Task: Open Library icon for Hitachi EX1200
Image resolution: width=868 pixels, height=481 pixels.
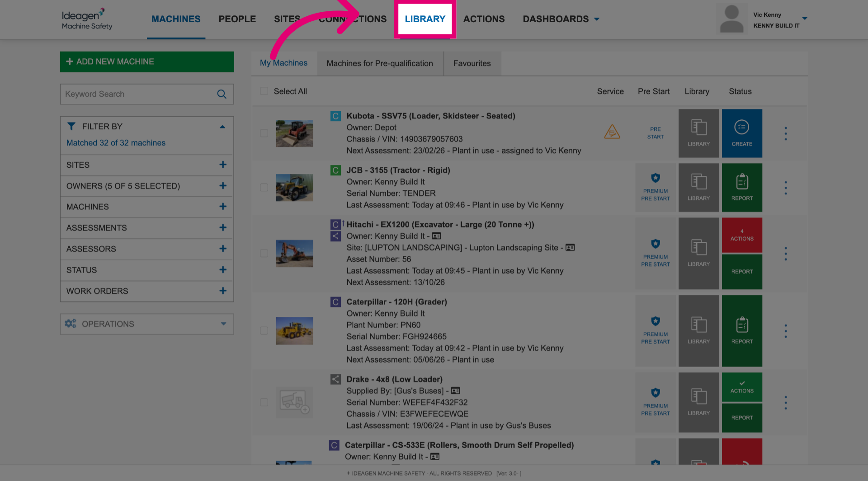Action: (698, 253)
